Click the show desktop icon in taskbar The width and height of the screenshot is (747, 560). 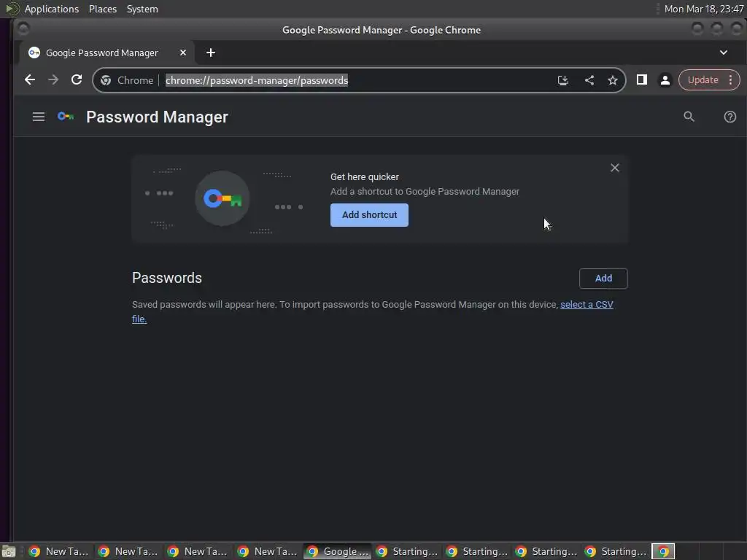[8, 551]
